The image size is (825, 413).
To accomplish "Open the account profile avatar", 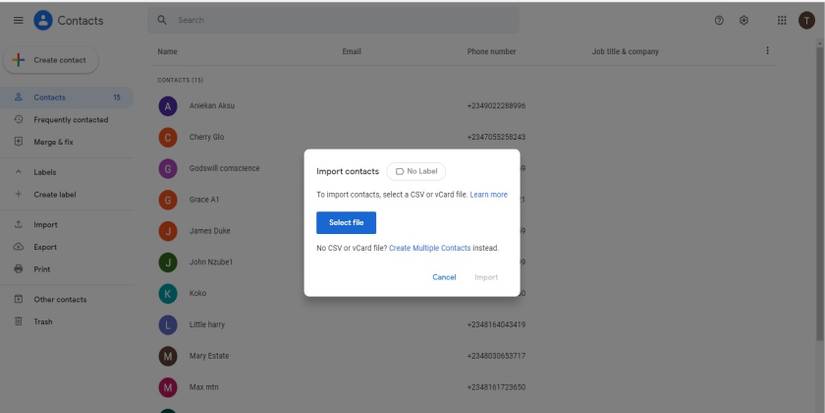I will click(x=806, y=21).
